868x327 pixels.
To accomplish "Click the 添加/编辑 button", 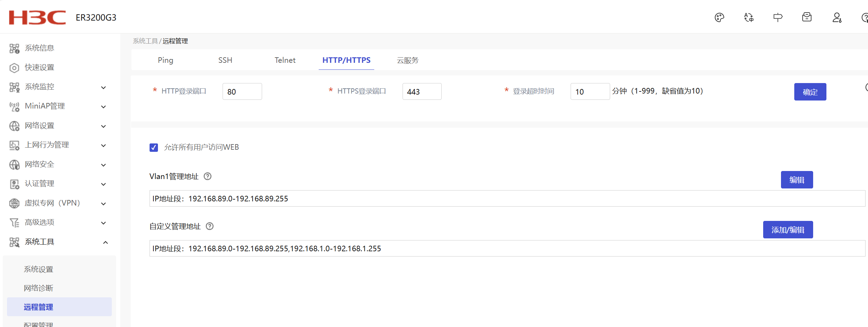I will click(788, 230).
